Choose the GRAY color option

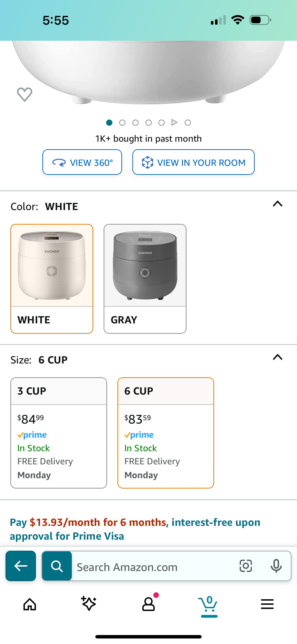coord(145,278)
